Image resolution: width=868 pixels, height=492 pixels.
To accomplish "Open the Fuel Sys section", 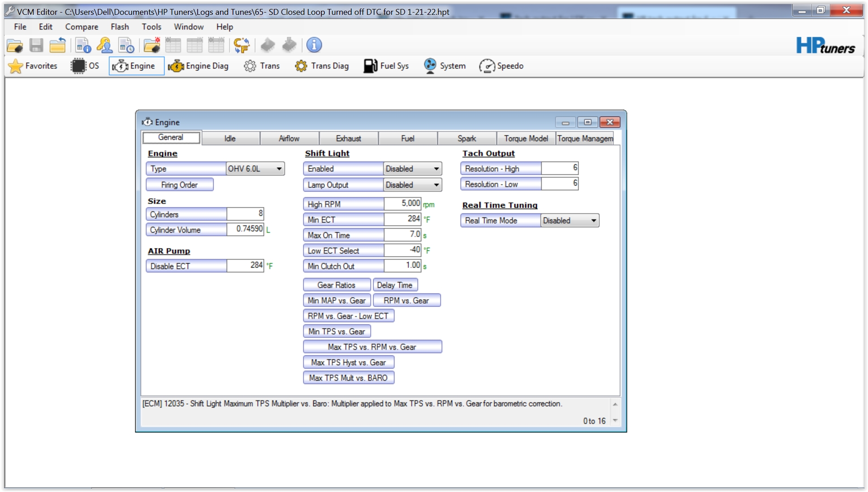I will coord(386,66).
